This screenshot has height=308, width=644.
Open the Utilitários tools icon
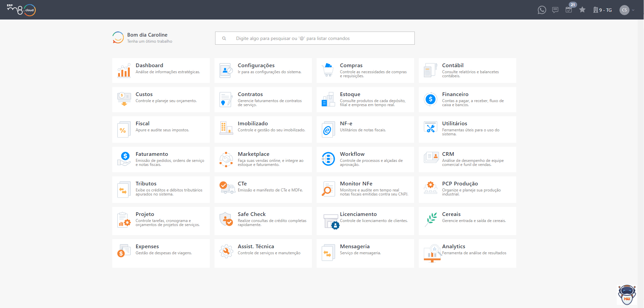tap(431, 128)
